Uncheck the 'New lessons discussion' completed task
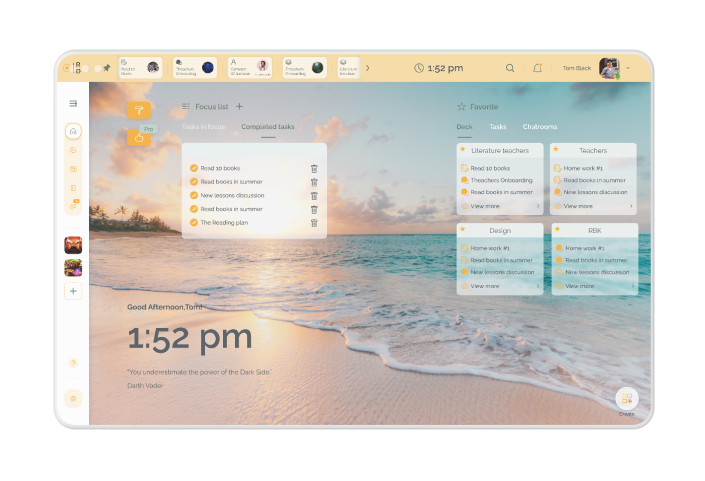Viewport: 705px width, 481px height. [x=194, y=196]
